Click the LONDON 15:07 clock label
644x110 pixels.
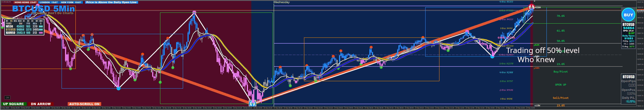tap(49, 2)
